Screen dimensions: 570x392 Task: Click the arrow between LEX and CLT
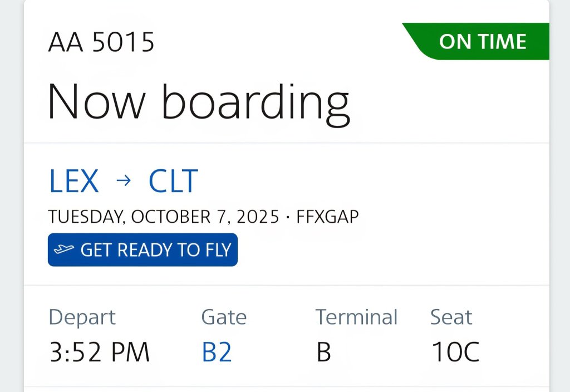[x=124, y=180]
